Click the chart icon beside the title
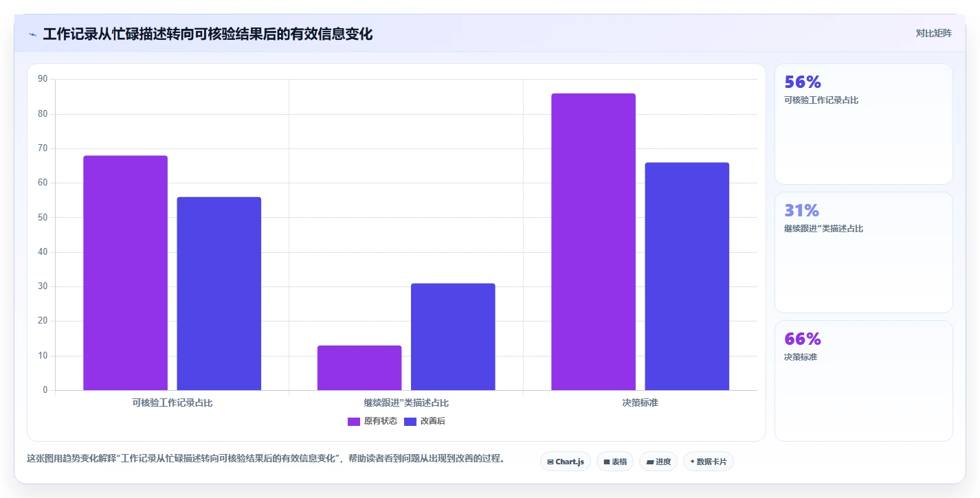This screenshot has width=980, height=498. pyautogui.click(x=32, y=34)
